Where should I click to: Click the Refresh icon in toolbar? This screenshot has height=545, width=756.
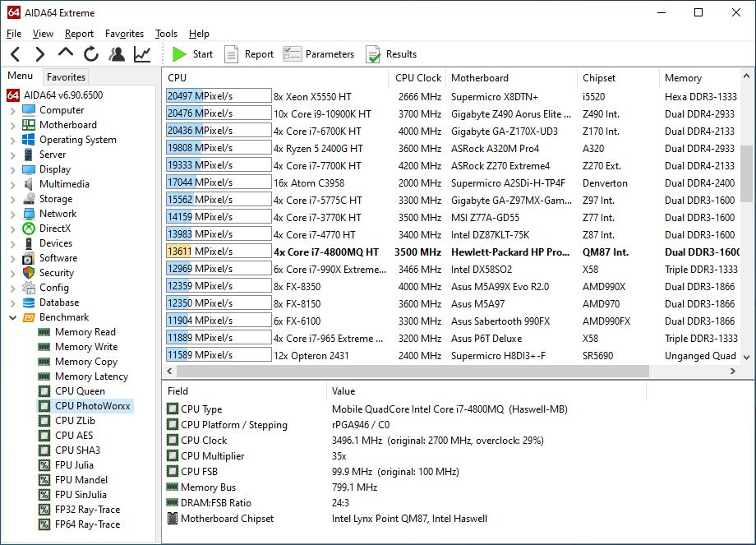point(91,54)
